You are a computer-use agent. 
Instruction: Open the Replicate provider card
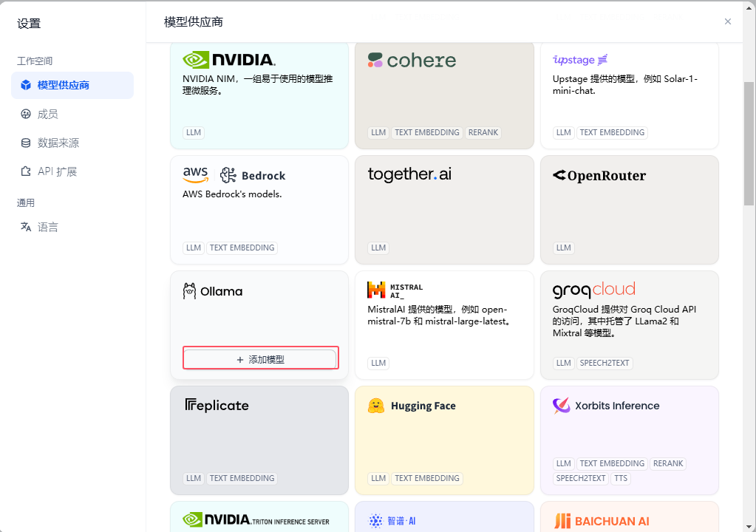259,440
